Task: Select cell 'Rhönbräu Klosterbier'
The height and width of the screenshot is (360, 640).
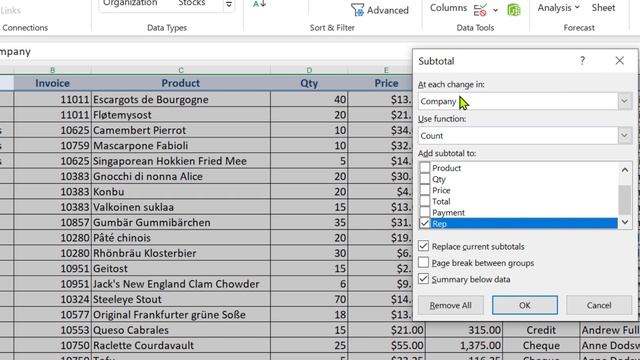Action: pos(181,253)
